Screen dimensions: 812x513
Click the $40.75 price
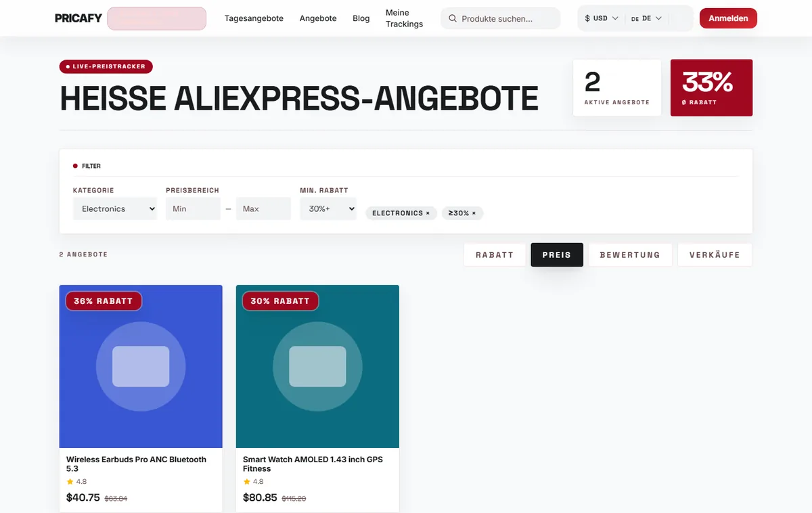coord(83,497)
